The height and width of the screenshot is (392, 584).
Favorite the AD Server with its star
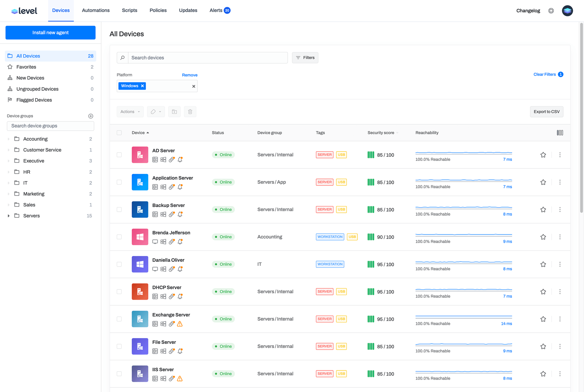tap(543, 155)
